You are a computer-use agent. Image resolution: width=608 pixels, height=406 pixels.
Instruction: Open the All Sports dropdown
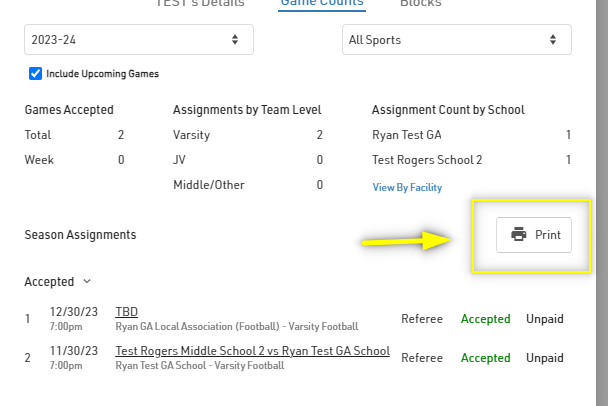[x=457, y=40]
